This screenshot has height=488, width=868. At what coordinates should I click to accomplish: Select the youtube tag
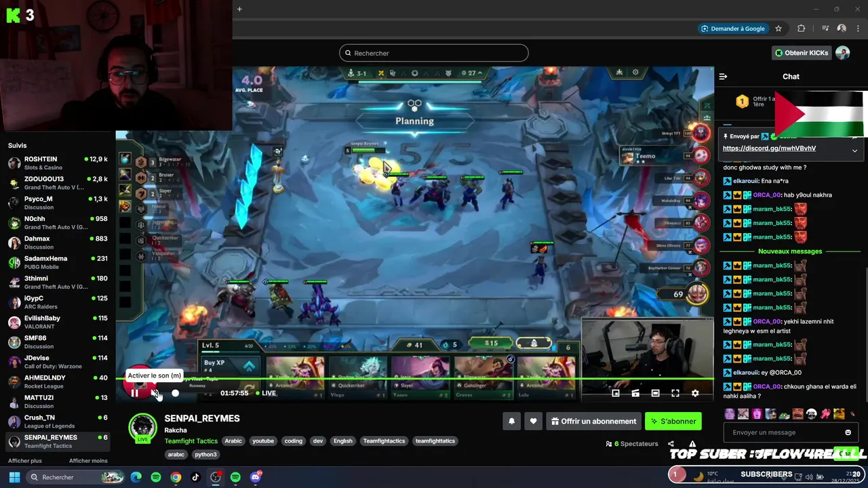pos(263,441)
